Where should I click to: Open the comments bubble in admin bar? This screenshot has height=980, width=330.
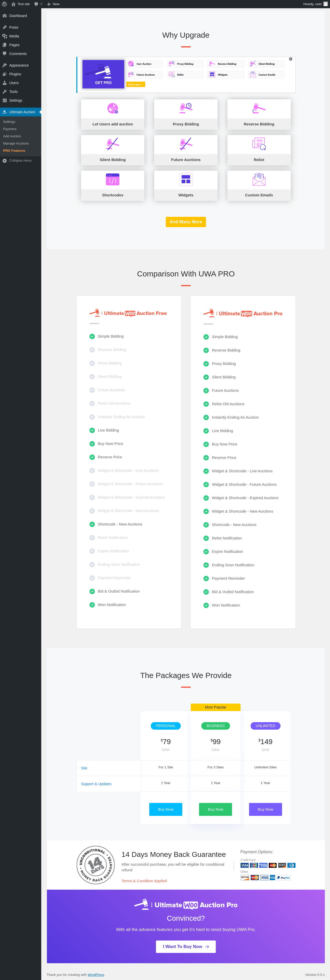coord(36,4)
